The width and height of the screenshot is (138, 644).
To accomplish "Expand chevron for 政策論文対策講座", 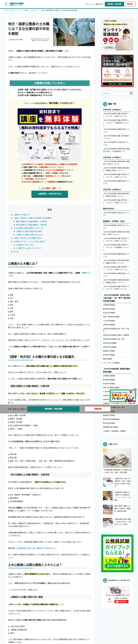I will point(131,415).
